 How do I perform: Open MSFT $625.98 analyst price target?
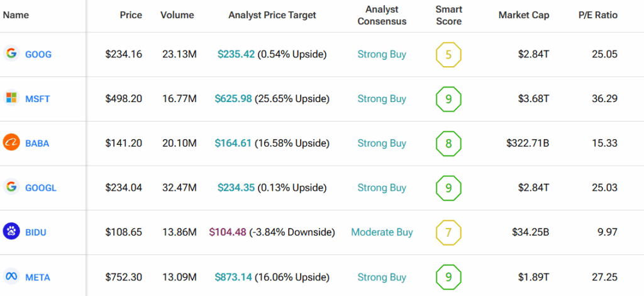(x=233, y=99)
